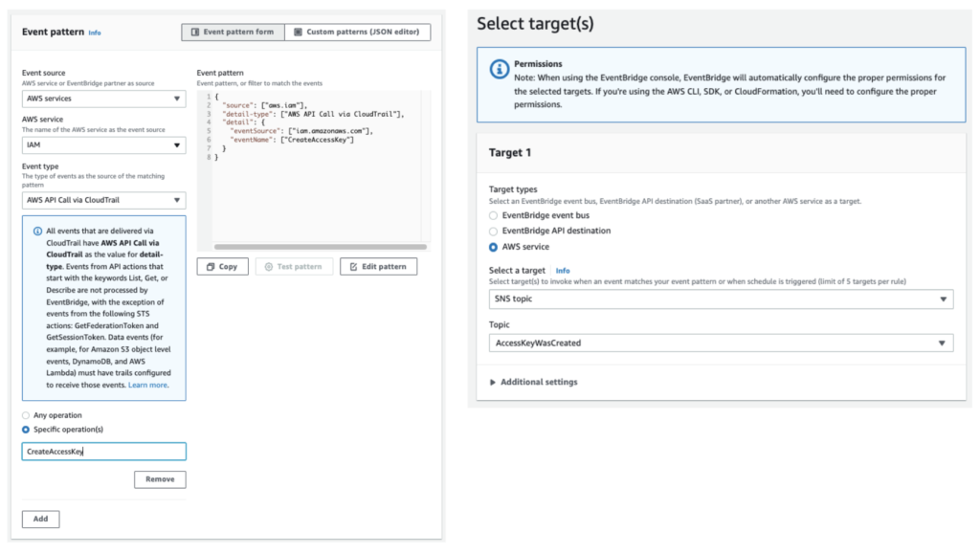Select AWS service target type
Screen dimensions: 980x554
pyautogui.click(x=493, y=247)
